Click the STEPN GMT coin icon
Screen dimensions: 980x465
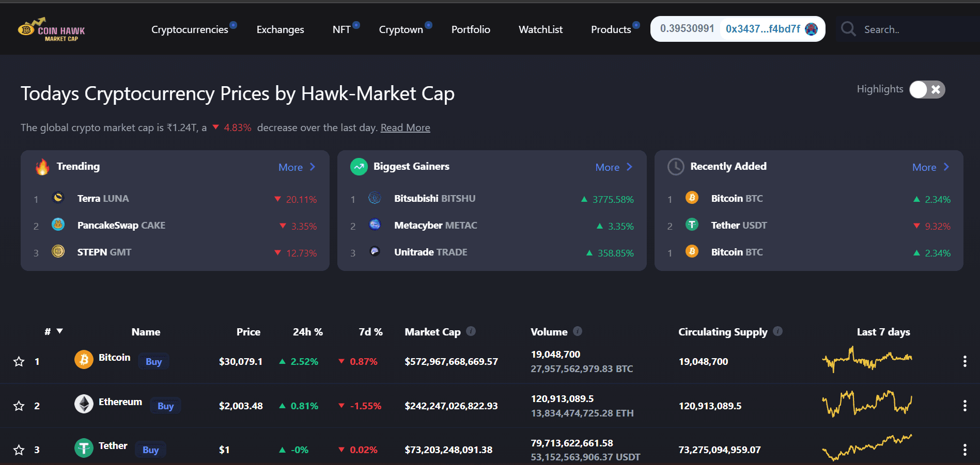[58, 251]
